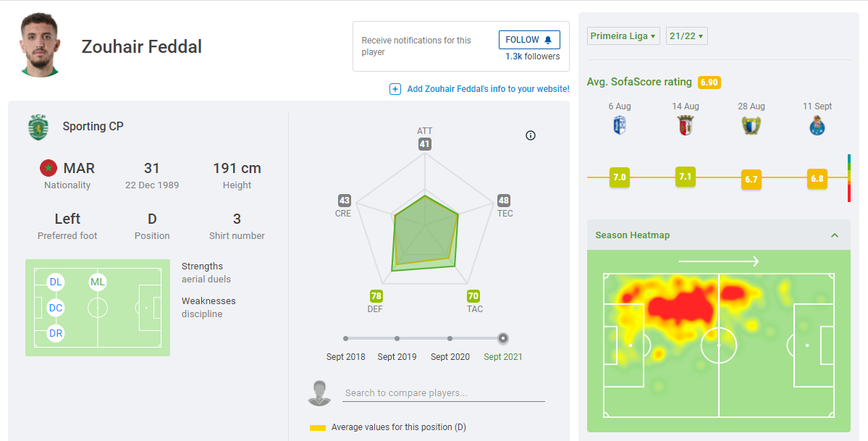The width and height of the screenshot is (868, 441).
Task: Select the Sept 2018 timeline point
Action: tap(346, 338)
